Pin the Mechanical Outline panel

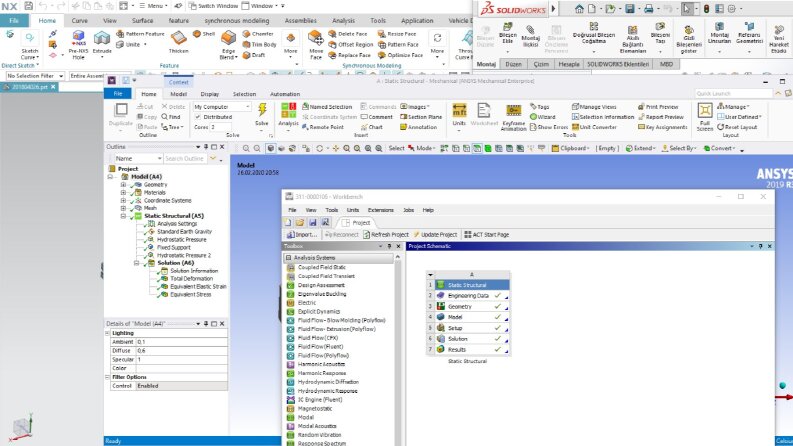pyautogui.click(x=206, y=147)
